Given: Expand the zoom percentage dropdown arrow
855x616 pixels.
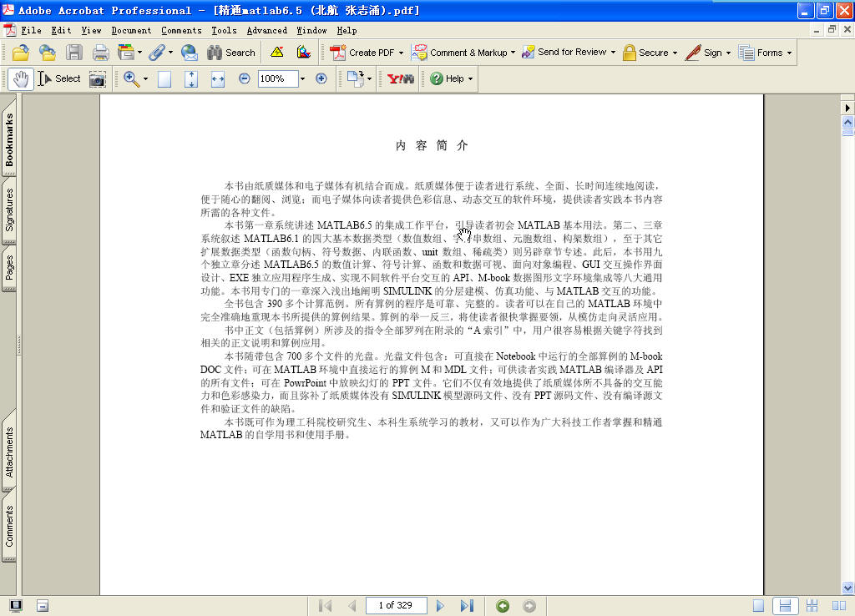Looking at the screenshot, I should (302, 79).
